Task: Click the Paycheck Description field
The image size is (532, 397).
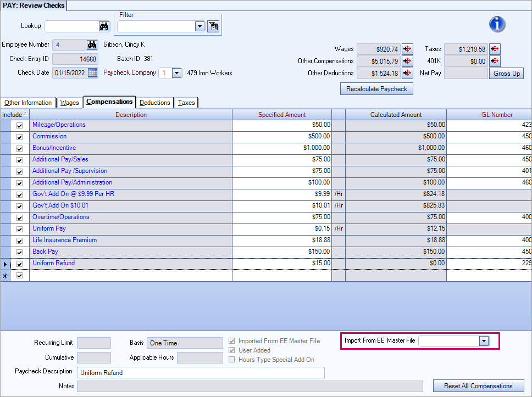Action: [x=201, y=373]
